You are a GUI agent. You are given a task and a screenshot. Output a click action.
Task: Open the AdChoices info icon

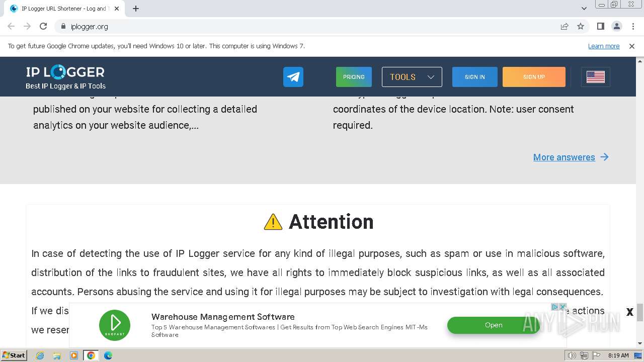(555, 307)
